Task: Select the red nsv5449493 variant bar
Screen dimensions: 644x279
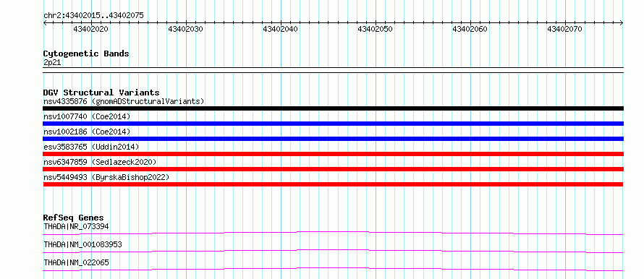Action: (x=333, y=184)
